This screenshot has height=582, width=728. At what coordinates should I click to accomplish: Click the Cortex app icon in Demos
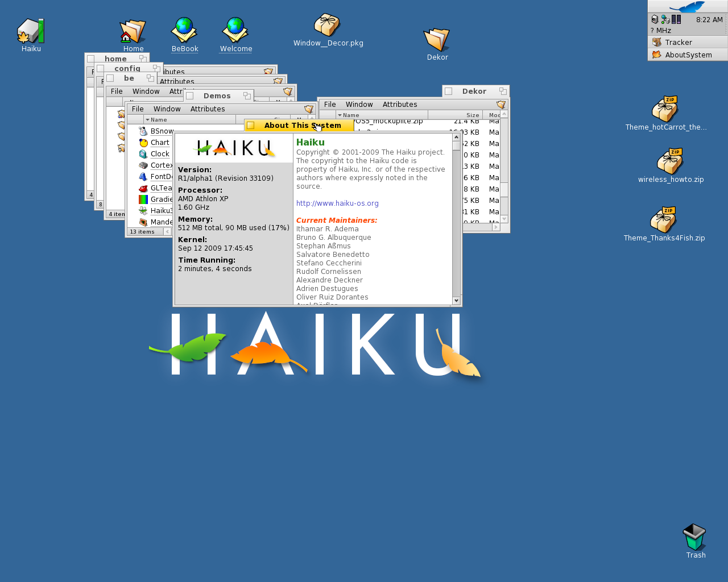point(143,165)
